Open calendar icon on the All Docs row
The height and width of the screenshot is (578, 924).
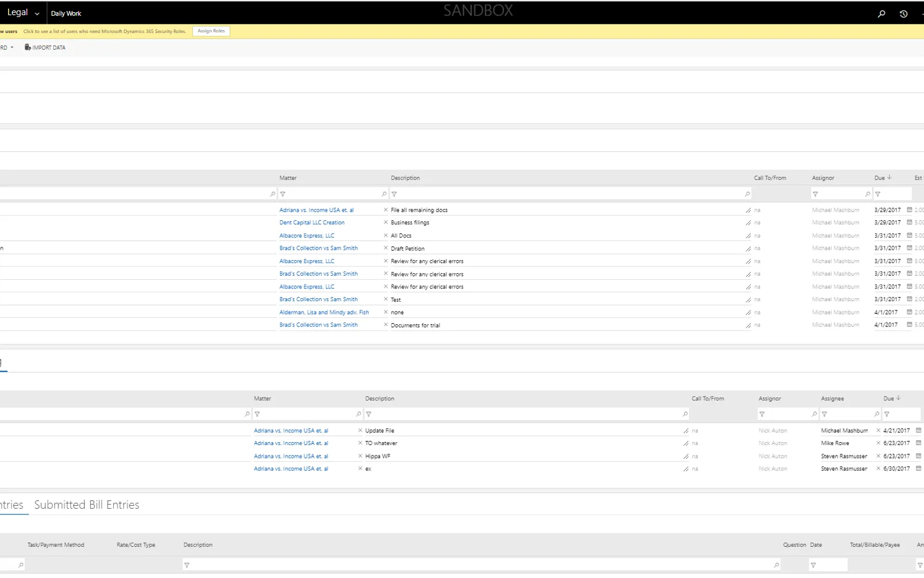(x=910, y=235)
